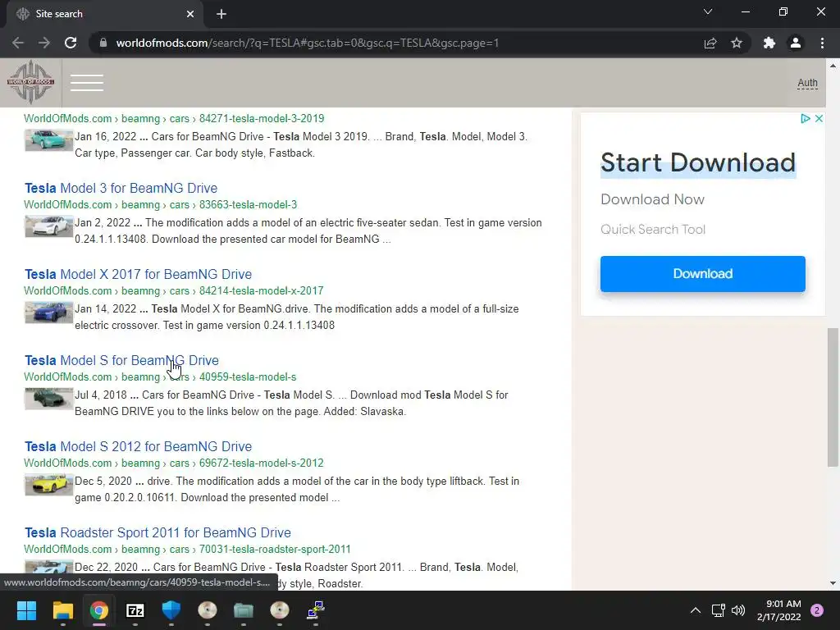Open Tesla Roadster Sport 2011 result
The height and width of the screenshot is (630, 840).
[x=158, y=533]
